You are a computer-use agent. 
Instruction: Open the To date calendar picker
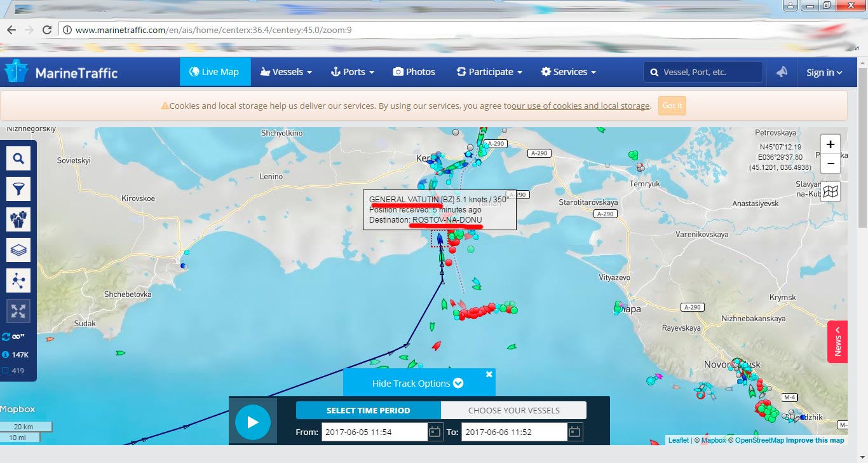(574, 432)
